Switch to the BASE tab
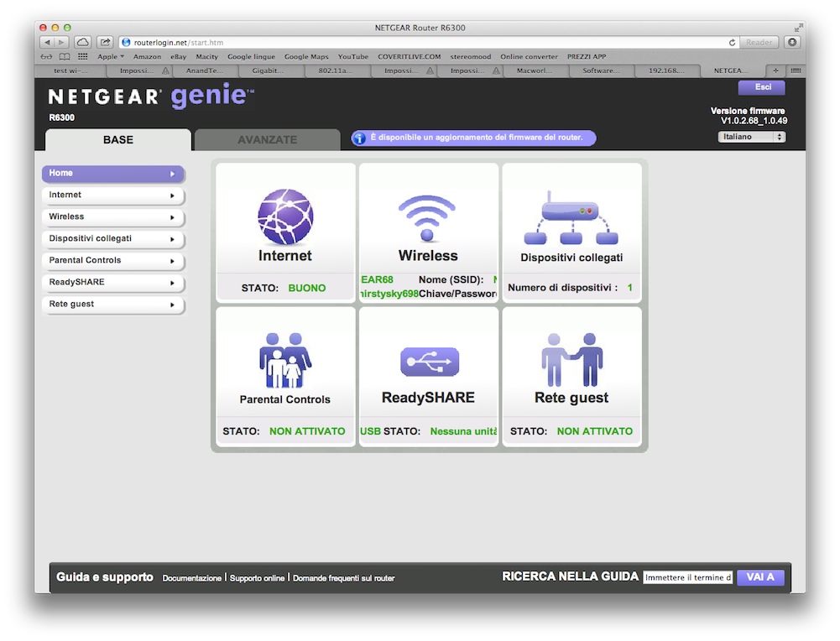The width and height of the screenshot is (840, 641). tap(117, 140)
